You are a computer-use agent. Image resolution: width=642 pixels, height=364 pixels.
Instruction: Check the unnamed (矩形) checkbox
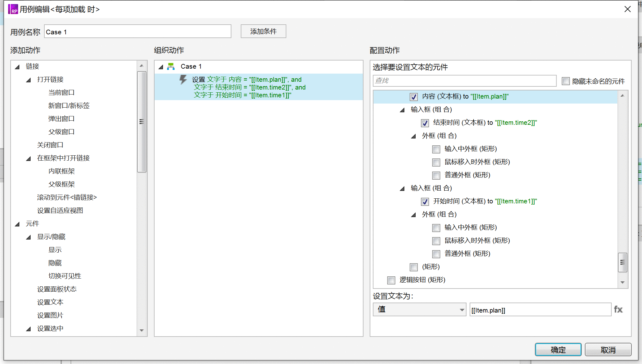(x=414, y=267)
